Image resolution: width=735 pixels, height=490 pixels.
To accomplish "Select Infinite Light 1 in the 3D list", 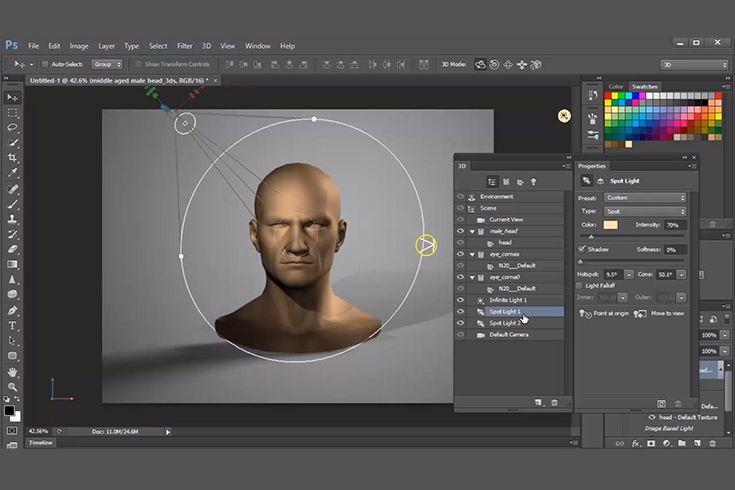I will pos(508,300).
